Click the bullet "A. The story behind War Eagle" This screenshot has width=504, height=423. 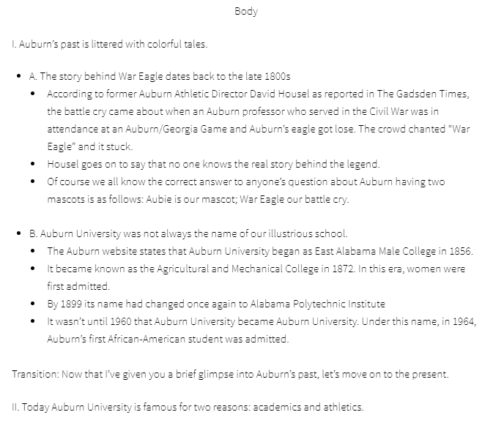(x=160, y=76)
